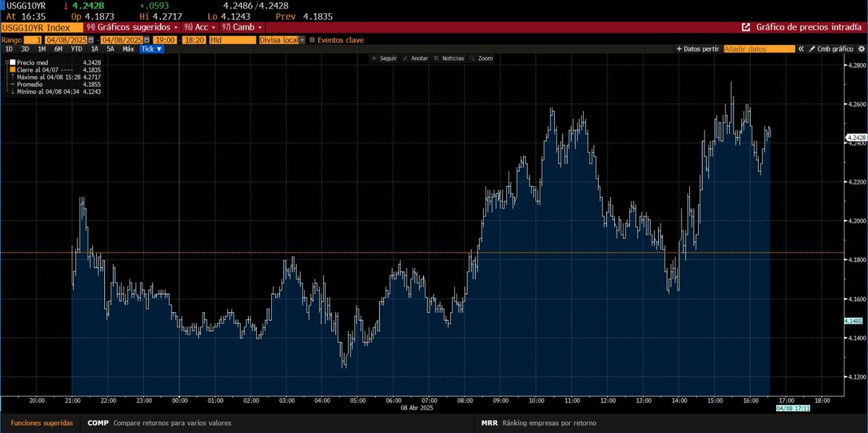Image resolution: width=868 pixels, height=433 pixels.
Task: Collapse panel with double chevron icon
Action: (801, 49)
